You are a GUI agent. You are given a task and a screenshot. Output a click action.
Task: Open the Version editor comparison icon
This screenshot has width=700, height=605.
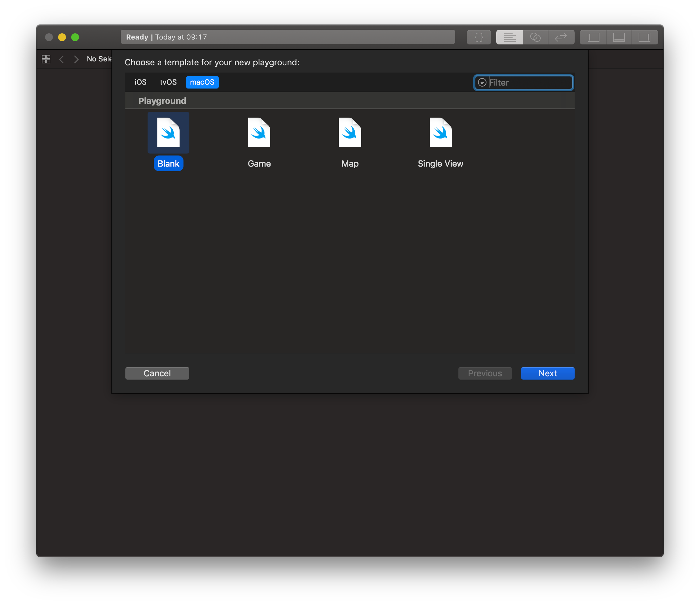tap(561, 37)
